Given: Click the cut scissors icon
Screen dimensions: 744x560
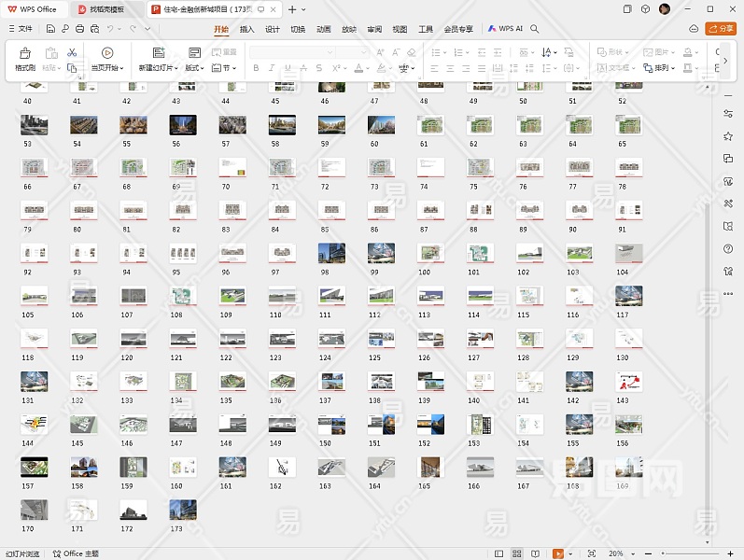Looking at the screenshot, I should click(72, 53).
